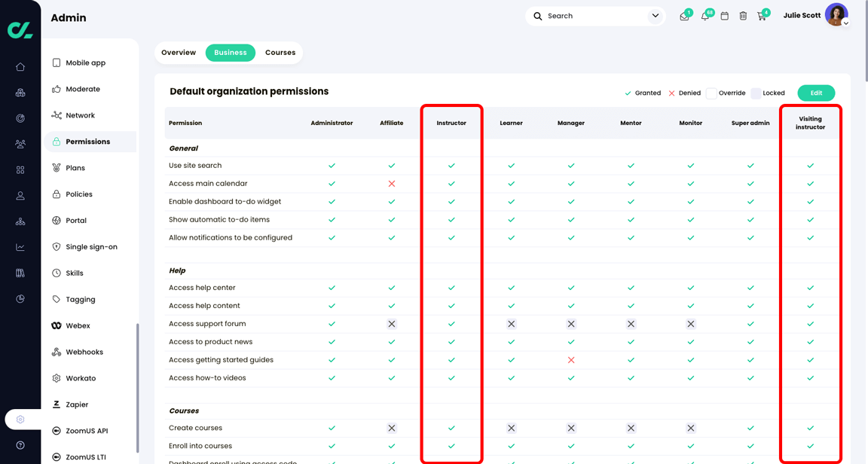The width and height of the screenshot is (868, 464).
Task: Click the calendar icon in the header
Action: tap(724, 14)
